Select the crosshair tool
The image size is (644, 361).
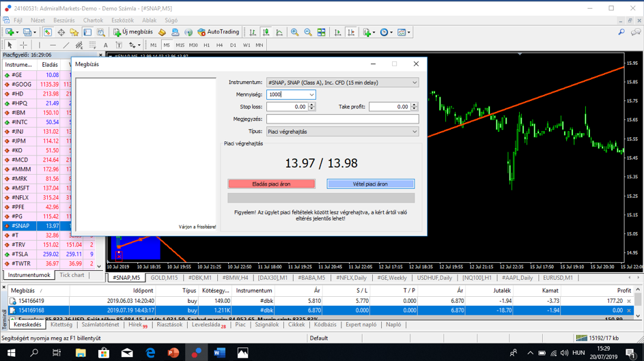click(x=23, y=45)
